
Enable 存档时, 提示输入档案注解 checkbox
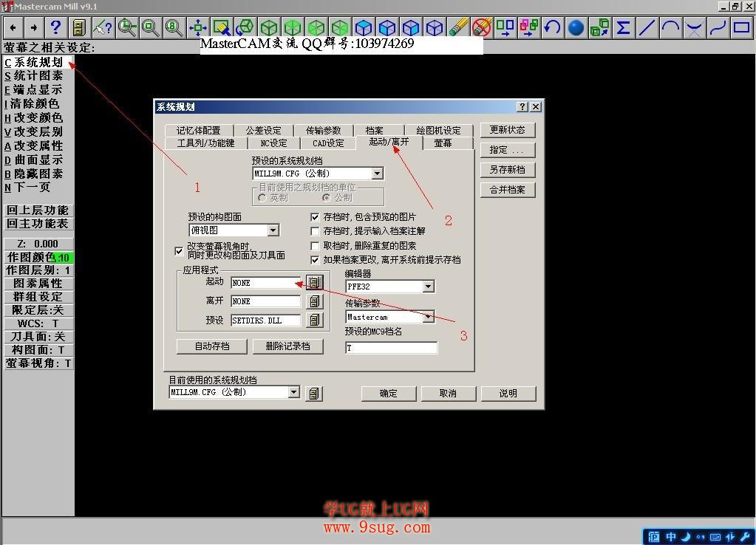[316, 231]
